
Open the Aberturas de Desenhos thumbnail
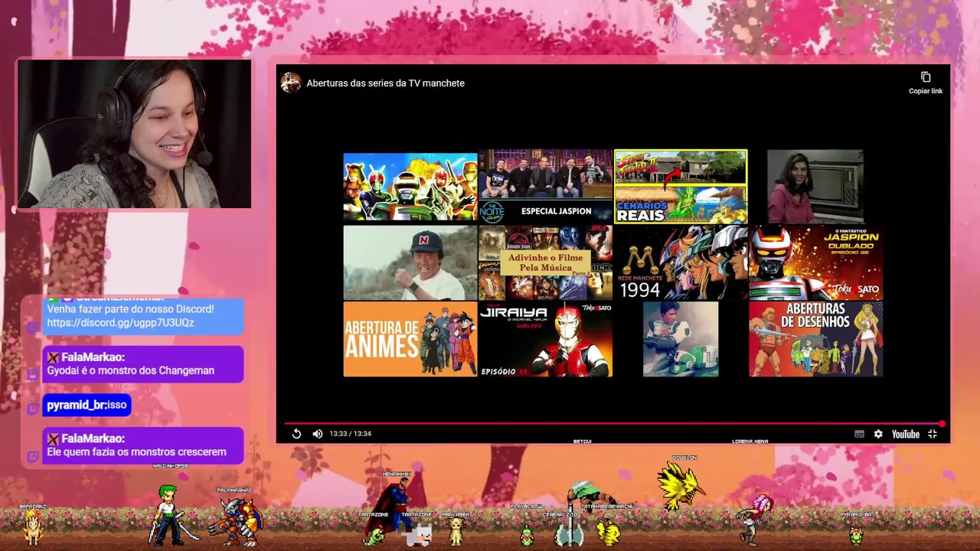click(x=815, y=339)
